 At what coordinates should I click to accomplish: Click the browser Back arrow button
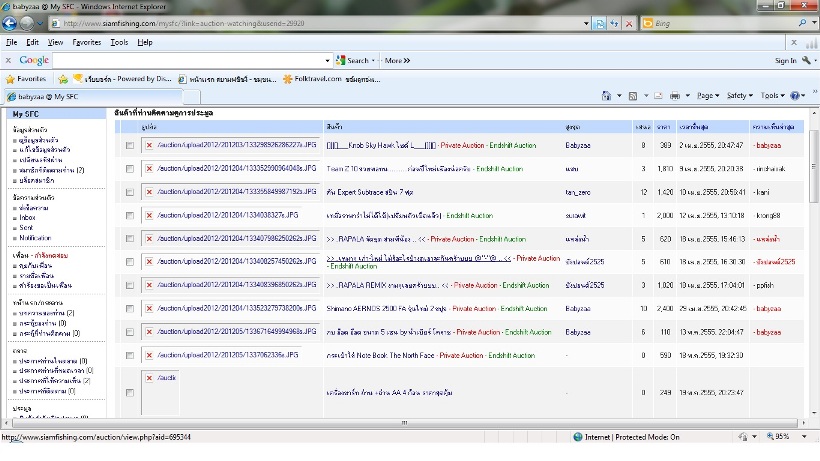(x=9, y=23)
